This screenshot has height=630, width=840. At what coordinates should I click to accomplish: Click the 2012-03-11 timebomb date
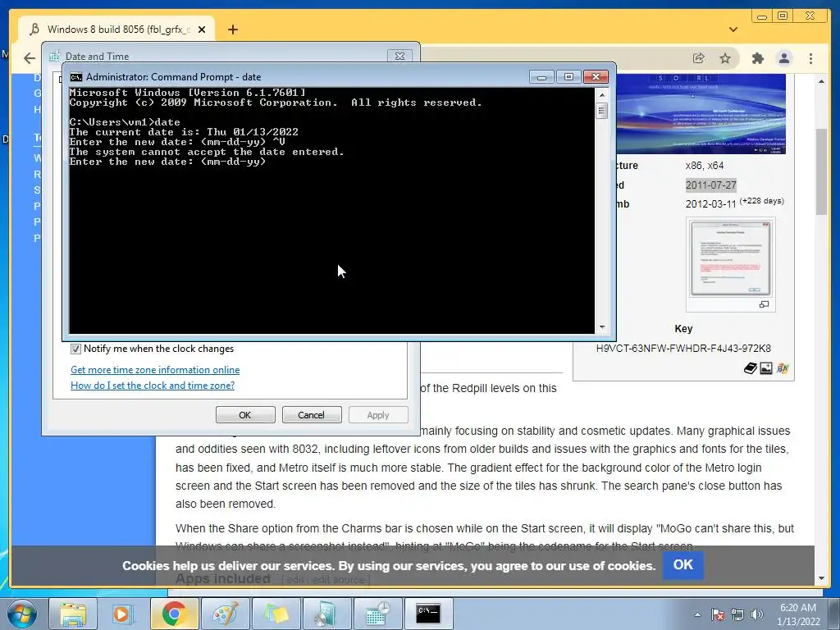click(x=711, y=204)
